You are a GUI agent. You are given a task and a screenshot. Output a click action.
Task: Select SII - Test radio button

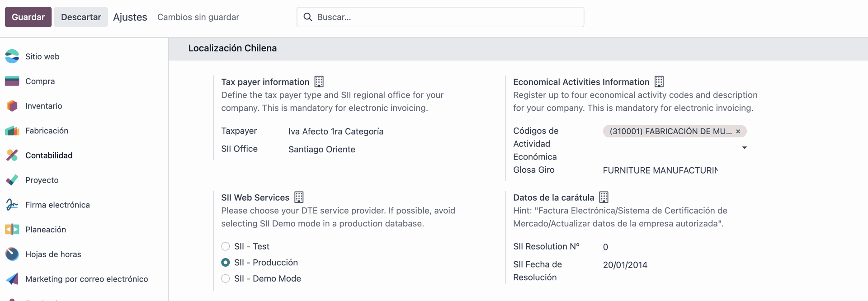tap(226, 246)
